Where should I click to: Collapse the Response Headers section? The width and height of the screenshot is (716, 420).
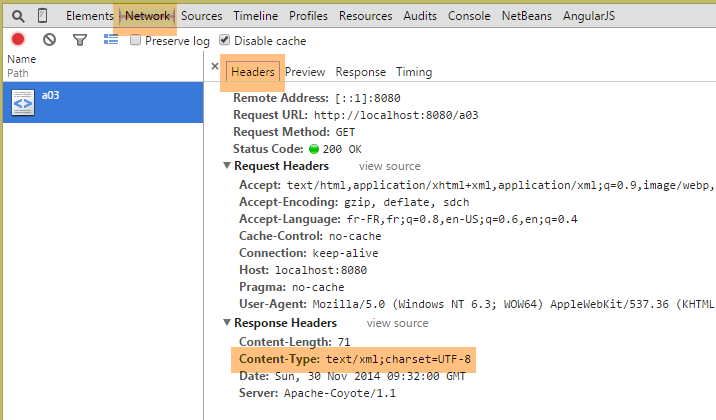point(226,323)
